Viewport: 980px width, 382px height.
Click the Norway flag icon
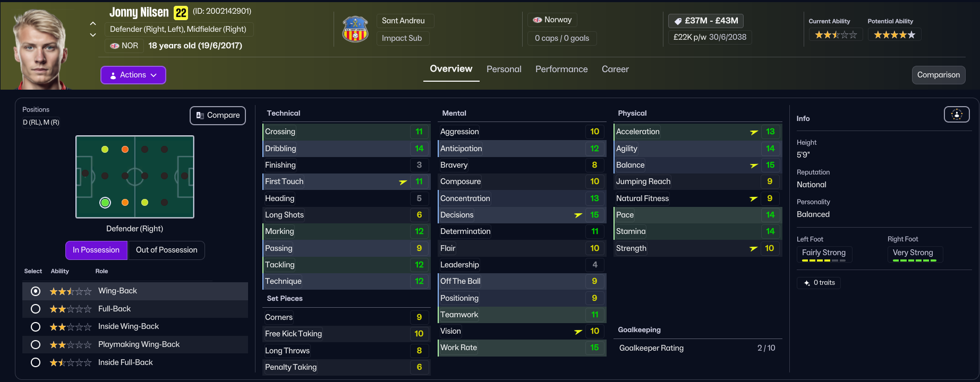538,20
